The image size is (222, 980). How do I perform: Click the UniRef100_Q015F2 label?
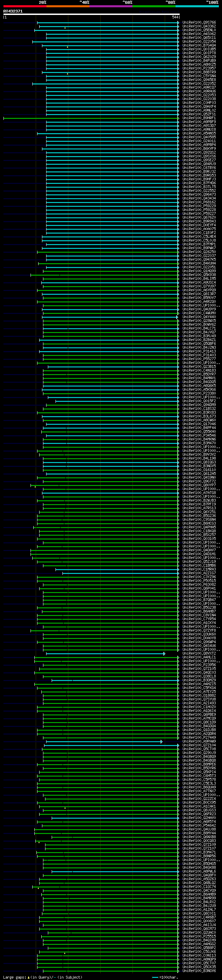click(x=199, y=401)
